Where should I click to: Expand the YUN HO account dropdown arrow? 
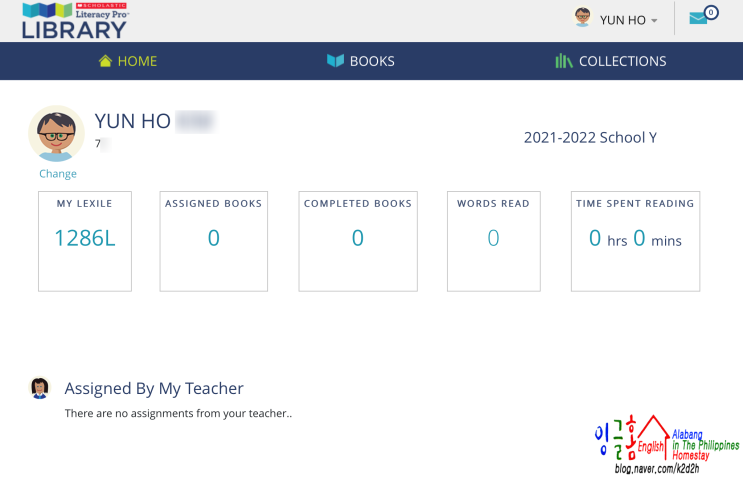pyautogui.click(x=654, y=20)
